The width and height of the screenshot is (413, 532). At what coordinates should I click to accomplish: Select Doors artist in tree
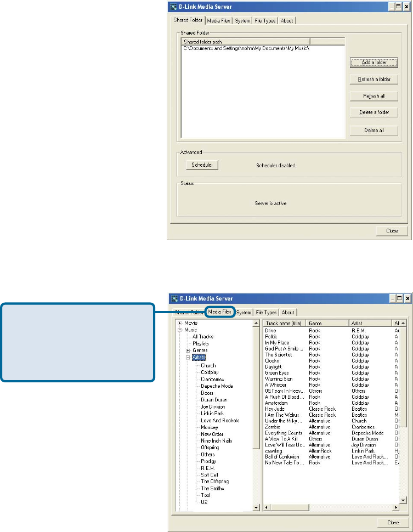[x=207, y=393]
